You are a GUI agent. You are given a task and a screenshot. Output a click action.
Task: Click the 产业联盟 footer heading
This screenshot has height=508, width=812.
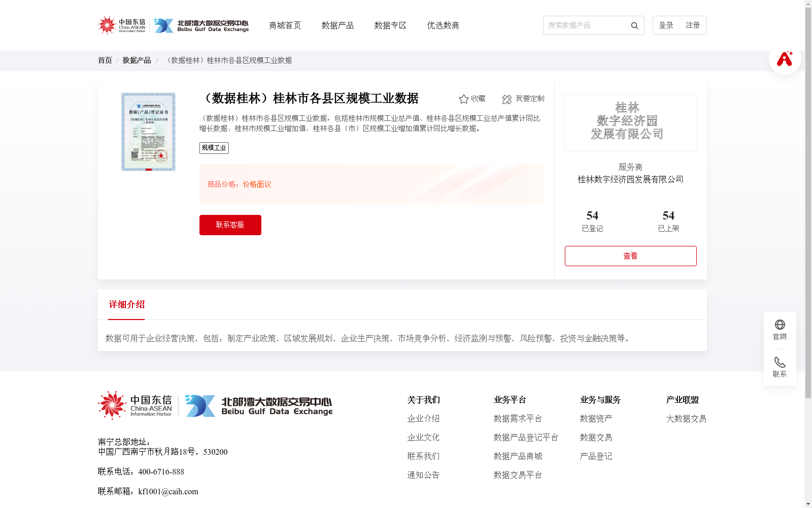point(682,400)
